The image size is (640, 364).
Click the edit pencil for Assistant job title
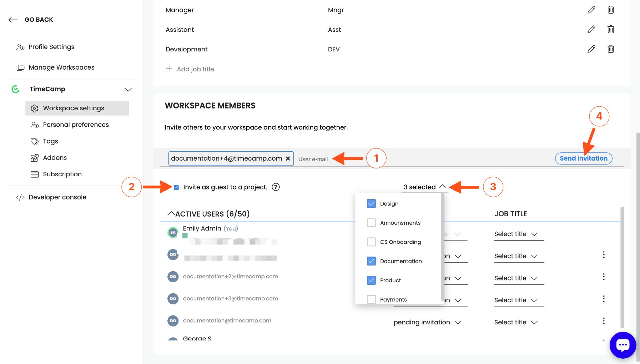pyautogui.click(x=591, y=29)
